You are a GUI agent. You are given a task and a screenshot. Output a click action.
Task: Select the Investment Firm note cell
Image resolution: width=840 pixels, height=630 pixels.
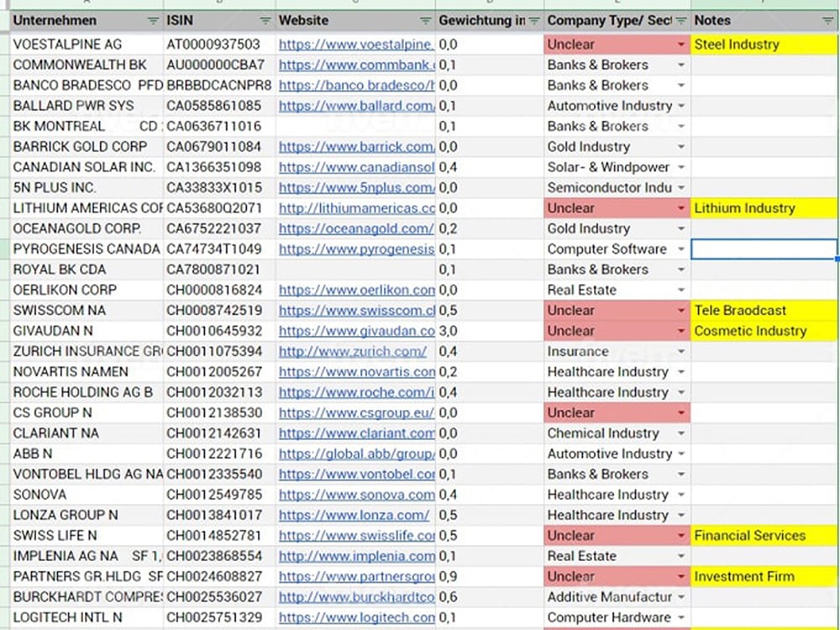(764, 576)
